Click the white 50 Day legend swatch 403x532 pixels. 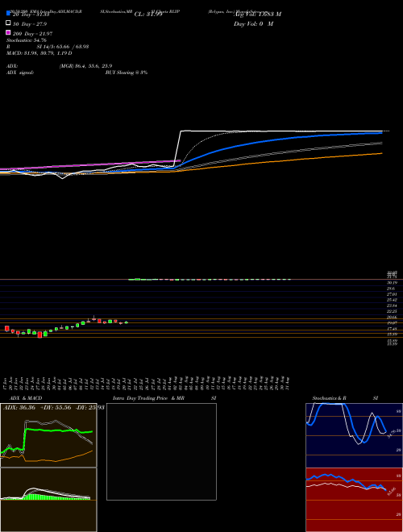(x=8, y=23)
